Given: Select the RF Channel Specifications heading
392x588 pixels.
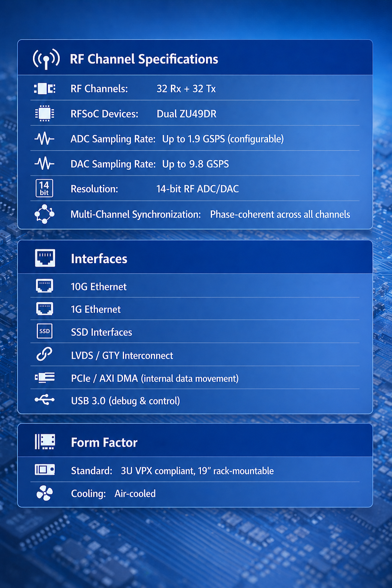Looking at the screenshot, I should click(144, 59).
